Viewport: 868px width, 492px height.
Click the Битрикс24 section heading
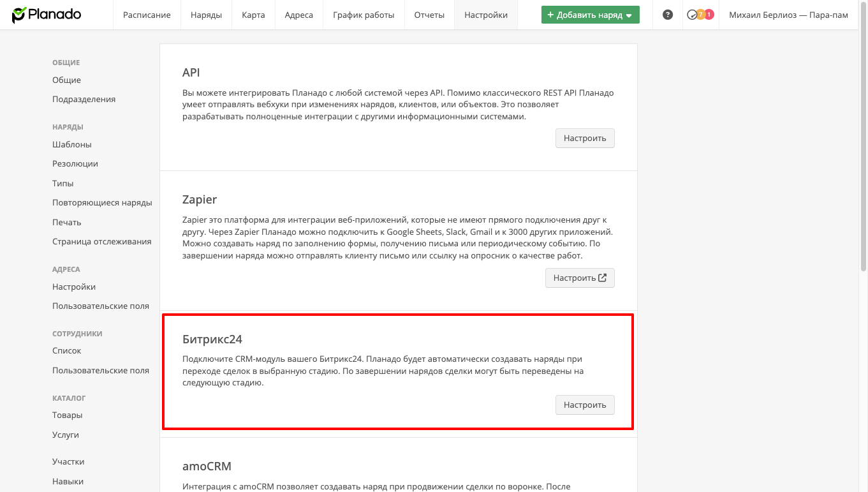point(212,339)
